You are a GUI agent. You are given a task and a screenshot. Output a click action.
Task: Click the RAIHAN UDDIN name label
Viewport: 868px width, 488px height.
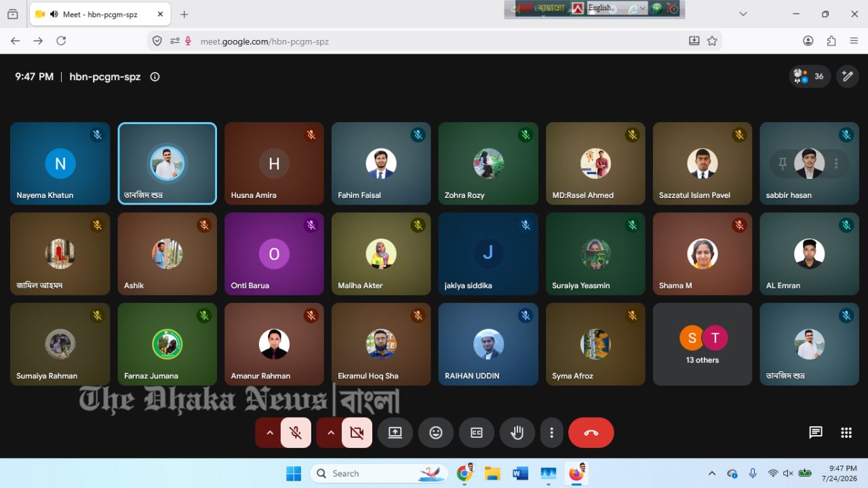472,375
